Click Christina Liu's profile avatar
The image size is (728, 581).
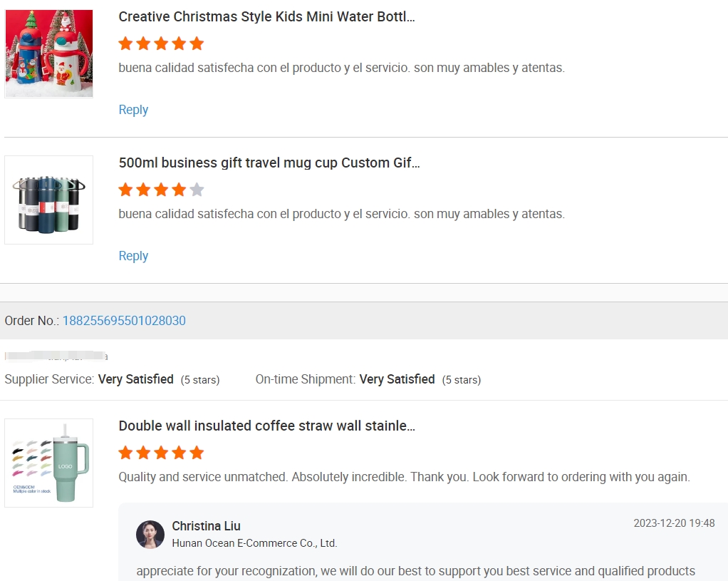(150, 535)
